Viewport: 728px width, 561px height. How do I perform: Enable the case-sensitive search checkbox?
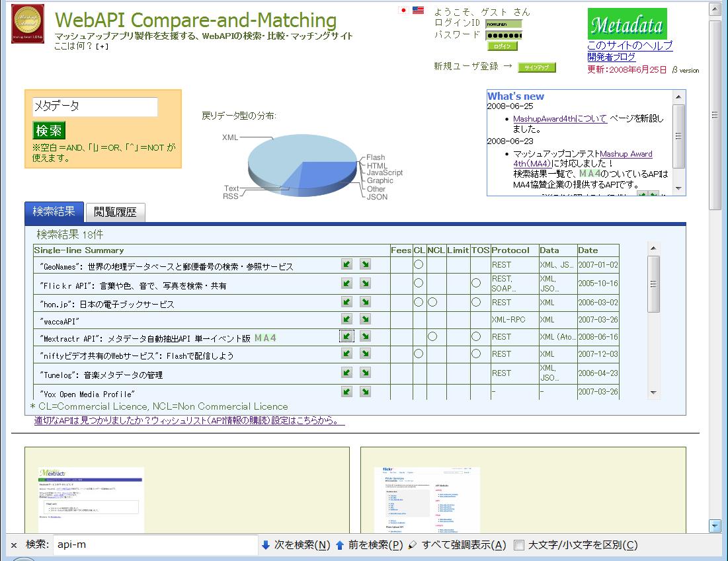[519, 545]
